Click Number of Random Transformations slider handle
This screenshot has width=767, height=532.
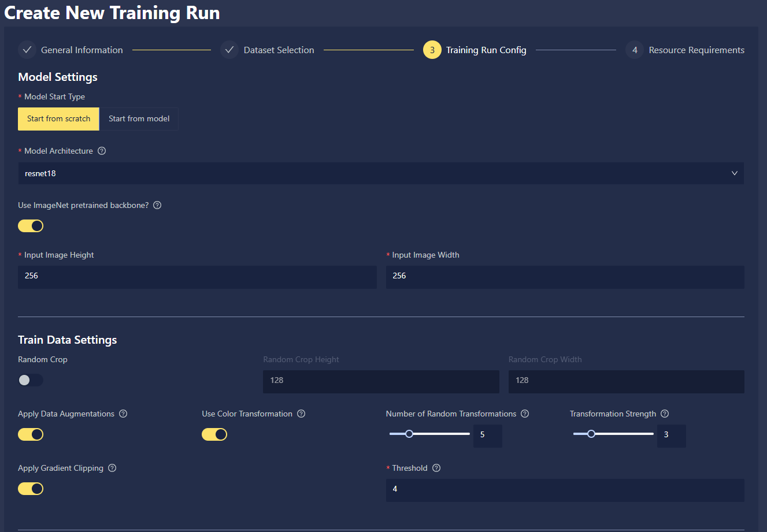409,434
